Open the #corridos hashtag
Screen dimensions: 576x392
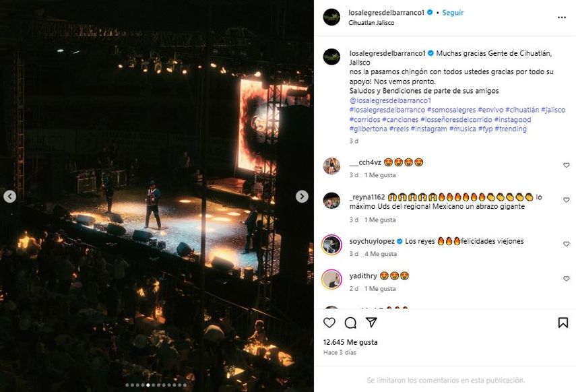coord(365,120)
